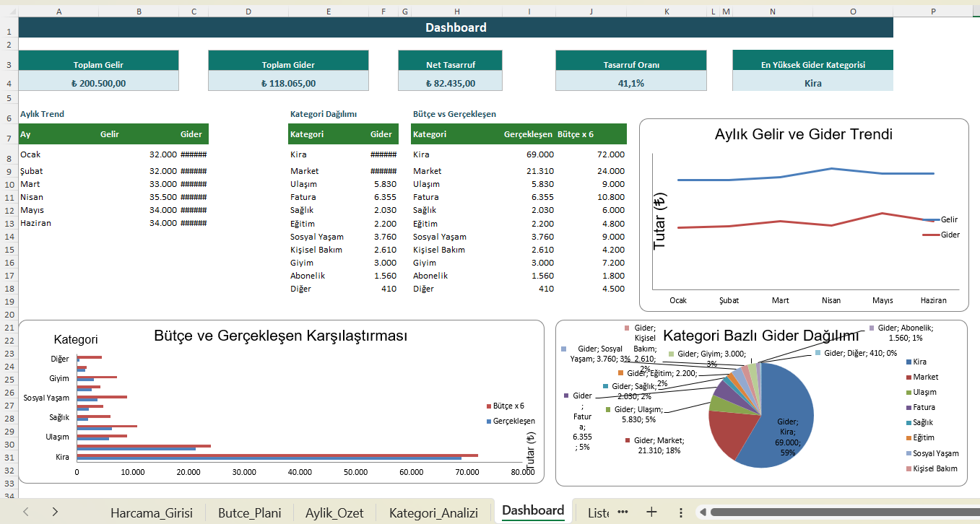Select Tasarruf Oranı value 41,1%
This screenshot has width=980, height=524.
[631, 82]
